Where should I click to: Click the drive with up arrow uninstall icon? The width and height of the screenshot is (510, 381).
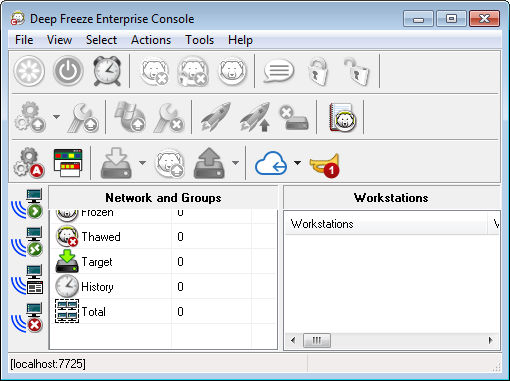coord(209,163)
